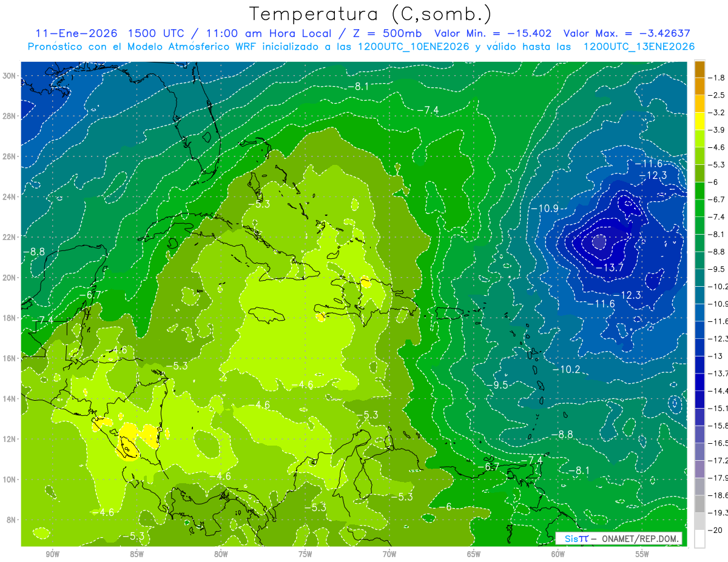This screenshot has height=562, width=728.
Task: Click the 12N latitude axis label
Action: coord(10,438)
